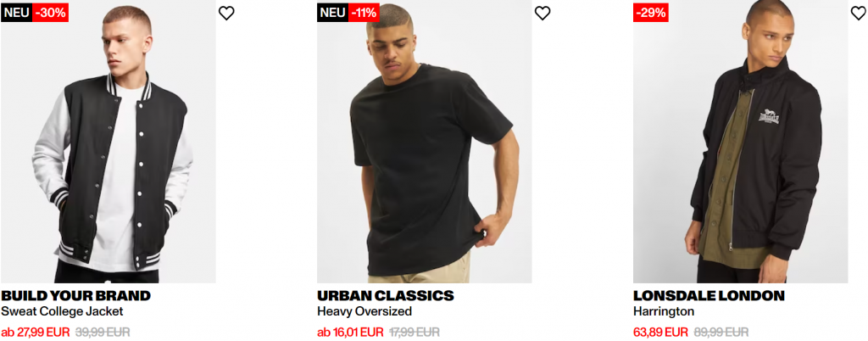Click the -30% discount badge
Viewport: 868px width, 341px height.
coord(50,13)
